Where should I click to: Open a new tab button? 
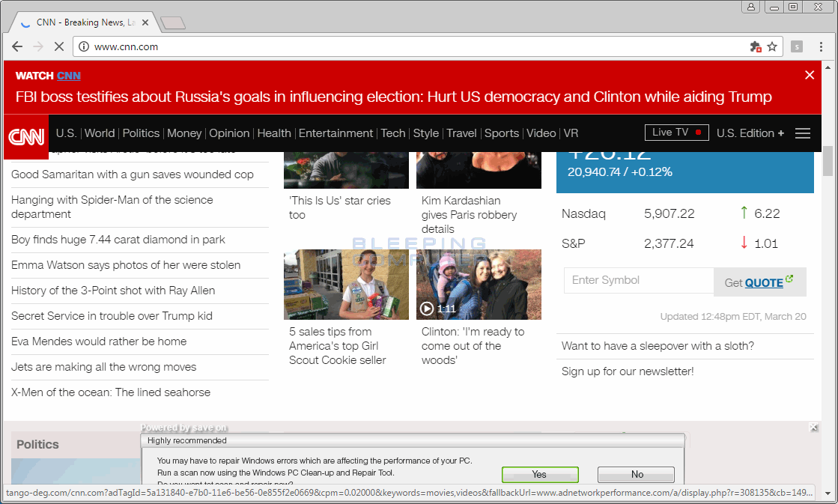(173, 22)
